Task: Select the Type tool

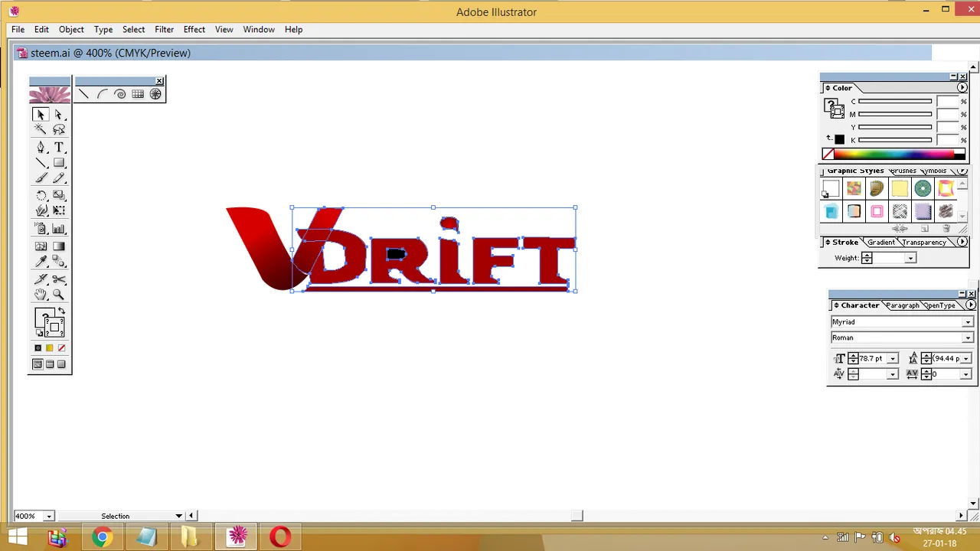Action: [59, 147]
